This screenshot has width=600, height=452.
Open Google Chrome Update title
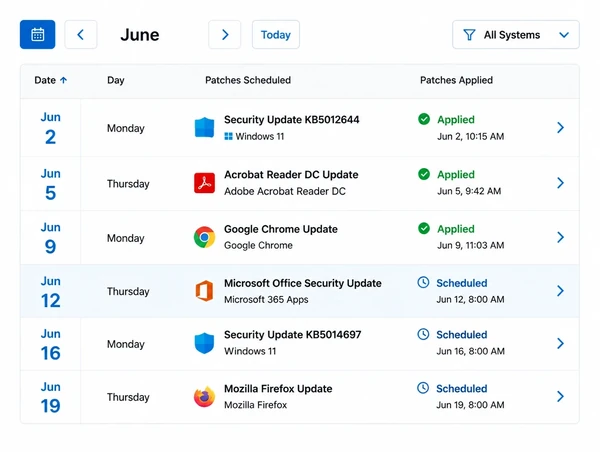pyautogui.click(x=281, y=229)
